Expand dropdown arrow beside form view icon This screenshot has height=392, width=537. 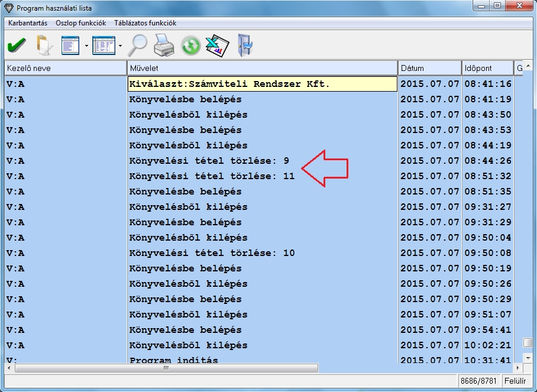[86, 46]
